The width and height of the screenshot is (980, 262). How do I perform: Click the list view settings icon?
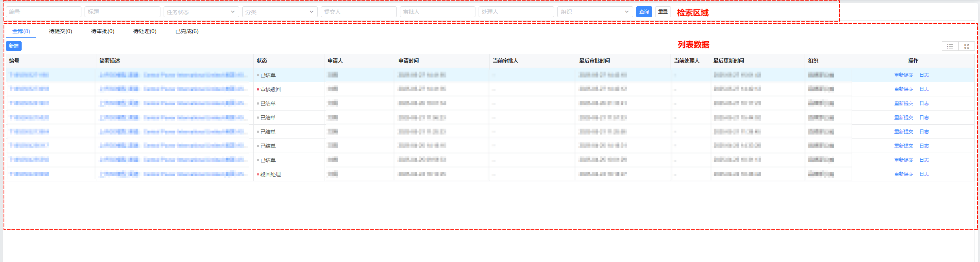[950, 46]
